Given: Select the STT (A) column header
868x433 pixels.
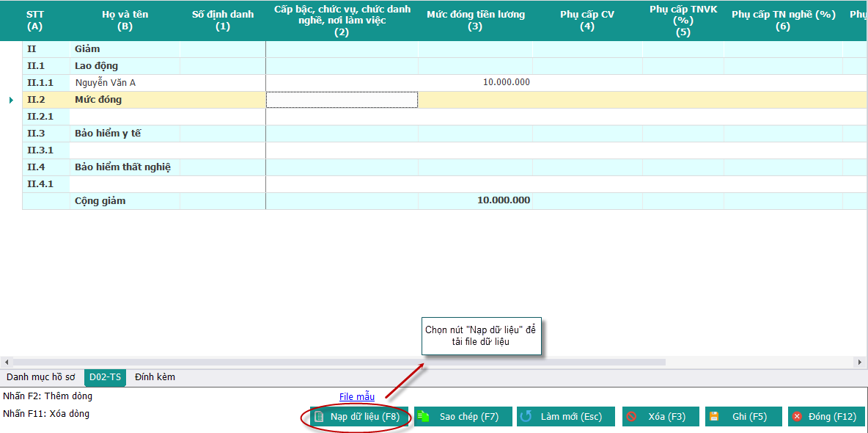Looking at the screenshot, I should (34, 20).
